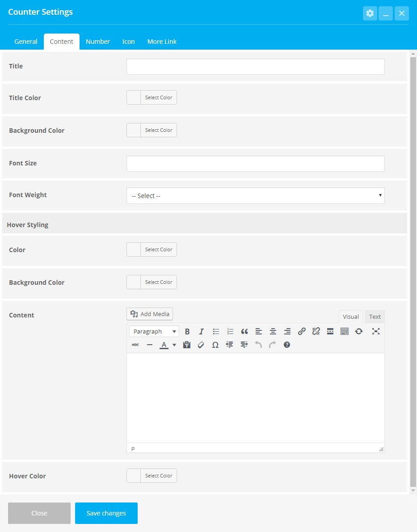Remove link with unlink icon
417x532 pixels.
click(316, 331)
